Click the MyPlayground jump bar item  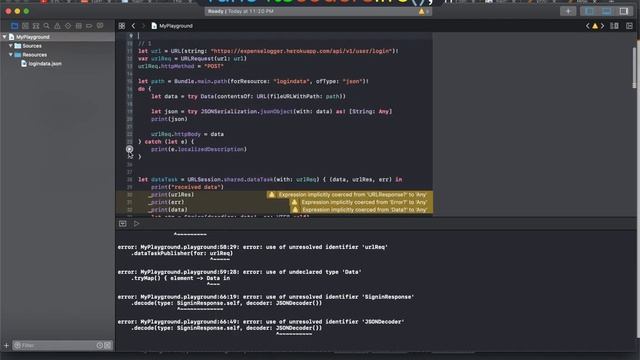(172, 26)
